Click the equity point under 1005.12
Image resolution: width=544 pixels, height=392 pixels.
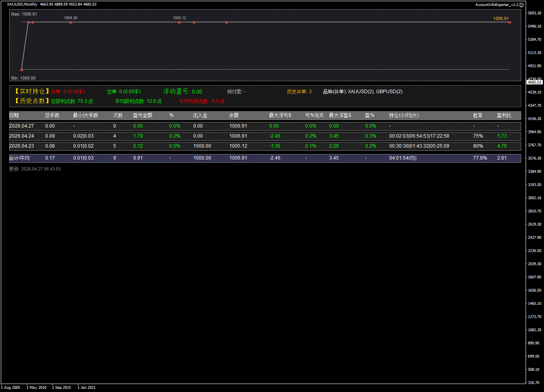click(179, 22)
